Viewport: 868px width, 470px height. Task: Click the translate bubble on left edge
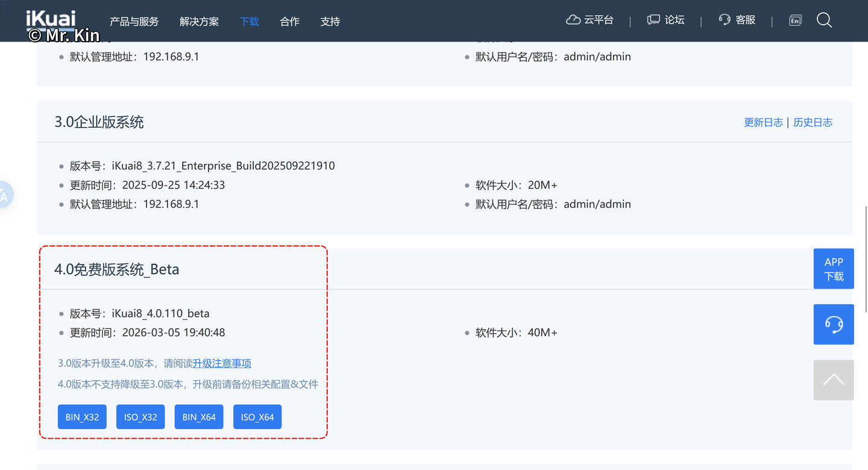(x=5, y=195)
